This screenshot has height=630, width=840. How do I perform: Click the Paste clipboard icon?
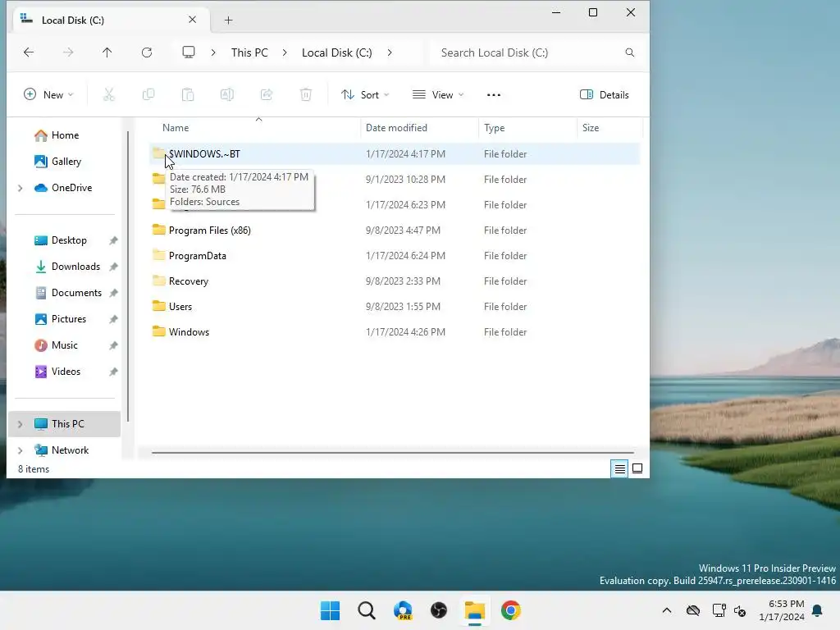pos(188,95)
